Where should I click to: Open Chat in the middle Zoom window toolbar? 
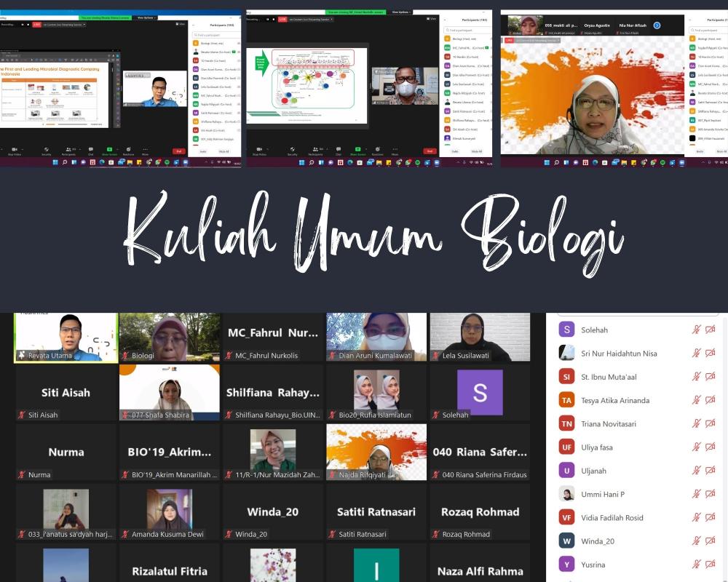338,150
